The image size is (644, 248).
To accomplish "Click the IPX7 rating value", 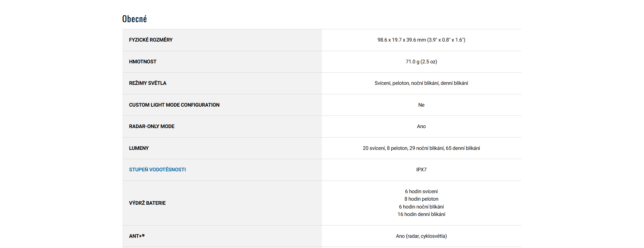I will tap(421, 170).
